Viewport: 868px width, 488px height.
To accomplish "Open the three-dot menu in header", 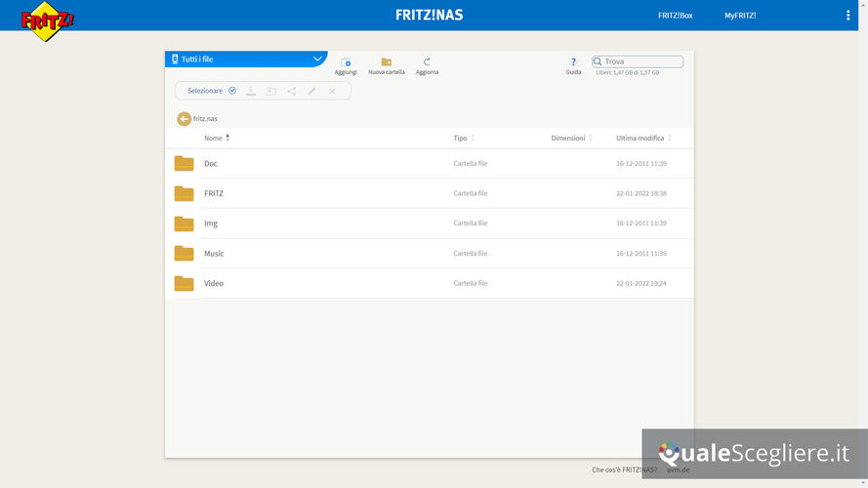I will click(x=847, y=16).
